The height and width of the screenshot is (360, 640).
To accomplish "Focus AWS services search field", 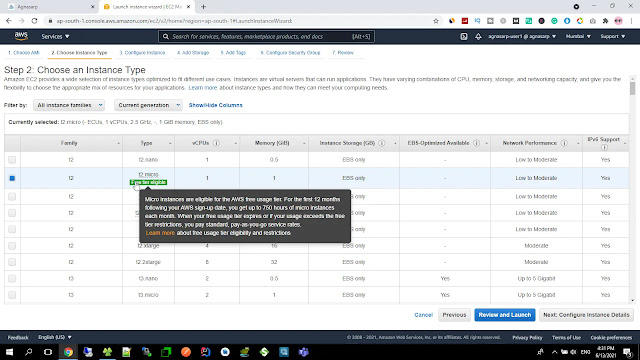I will tap(266, 37).
